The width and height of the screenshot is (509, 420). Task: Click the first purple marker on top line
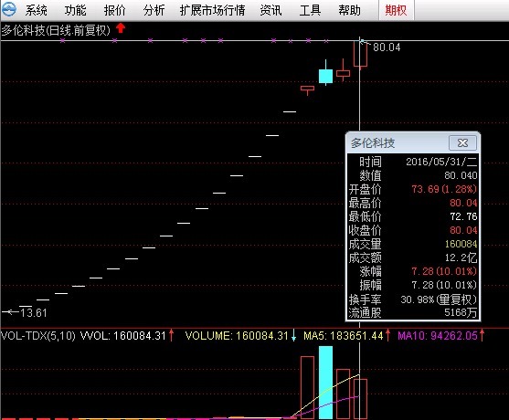(63, 40)
